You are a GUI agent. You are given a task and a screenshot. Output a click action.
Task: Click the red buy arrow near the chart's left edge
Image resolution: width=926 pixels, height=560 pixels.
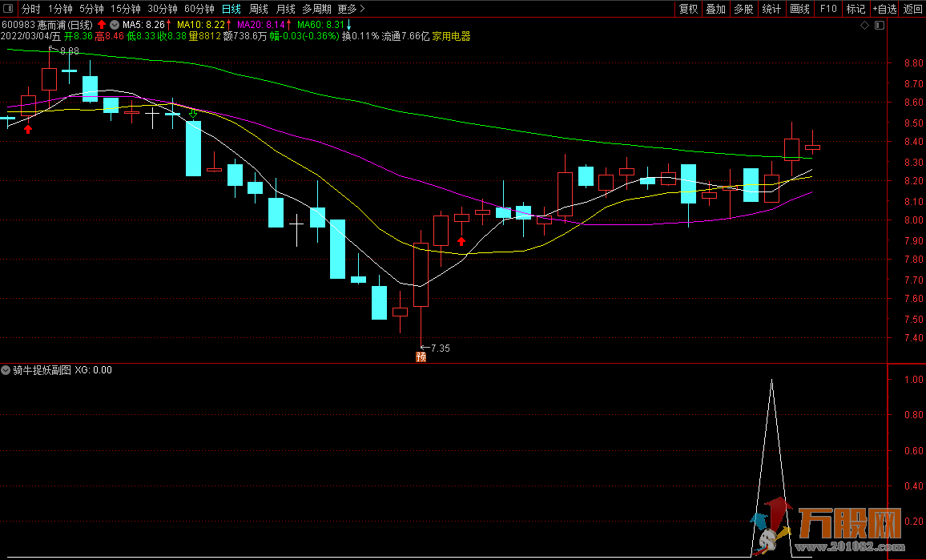tap(29, 128)
